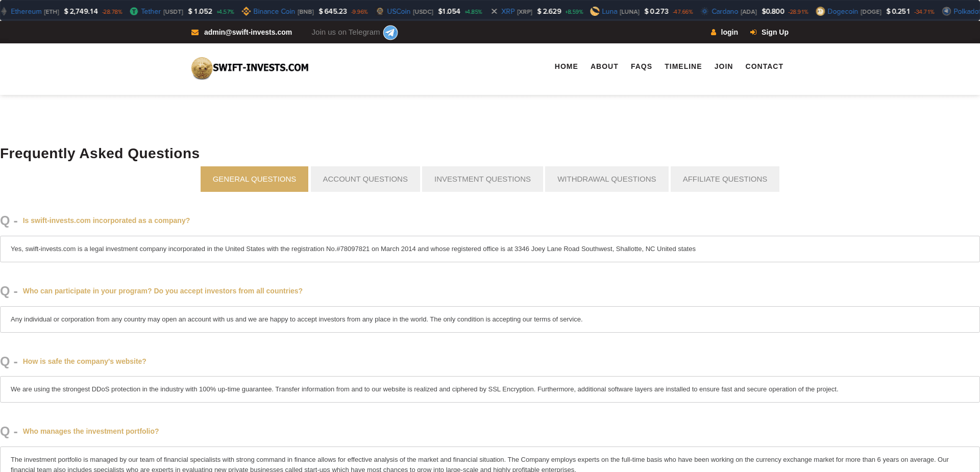Select the Affiliate Questions tab
Screen dimensions: 980x472
725,179
